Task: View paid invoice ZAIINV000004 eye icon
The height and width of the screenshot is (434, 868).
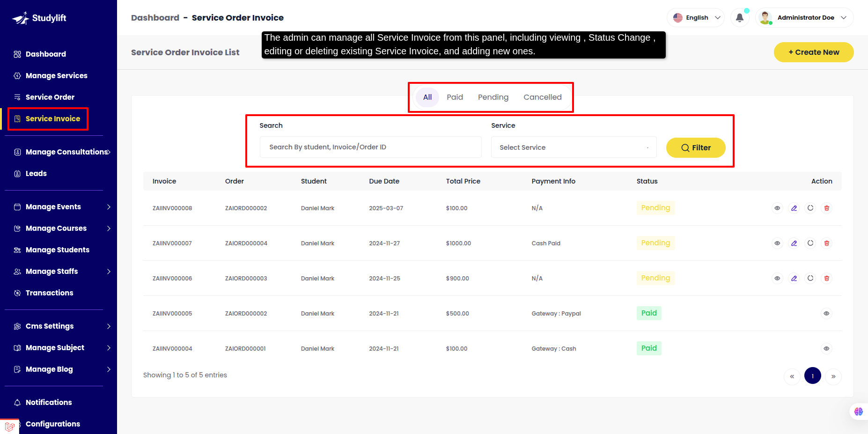Action: [x=826, y=348]
